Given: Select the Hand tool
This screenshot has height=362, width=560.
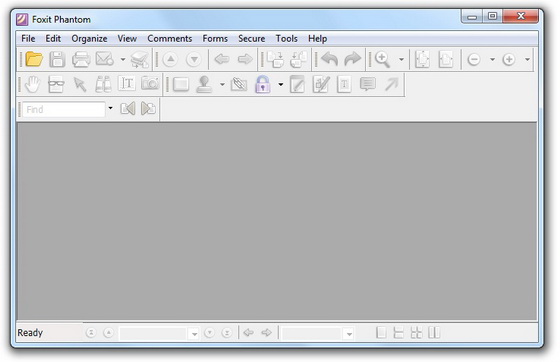Looking at the screenshot, I should pyautogui.click(x=33, y=85).
